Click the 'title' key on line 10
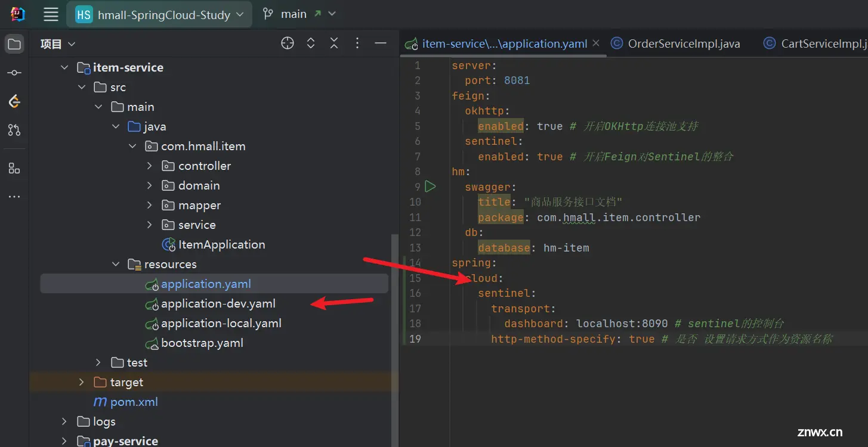Image resolution: width=868 pixels, height=447 pixels. [x=494, y=202]
